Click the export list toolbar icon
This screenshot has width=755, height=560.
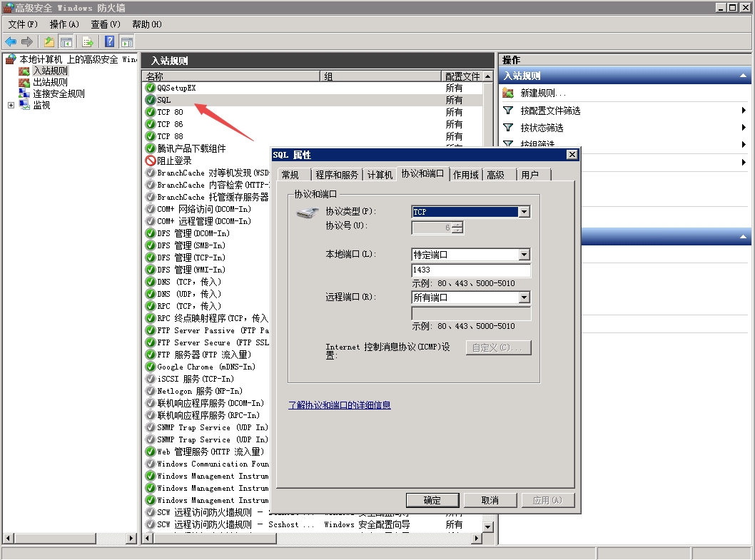pyautogui.click(x=88, y=42)
